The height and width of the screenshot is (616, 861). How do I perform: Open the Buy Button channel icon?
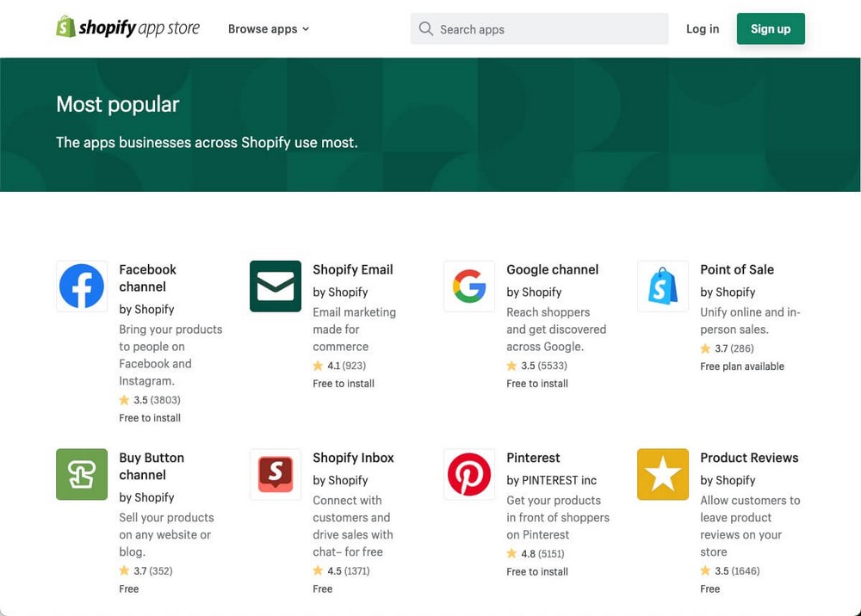point(82,475)
